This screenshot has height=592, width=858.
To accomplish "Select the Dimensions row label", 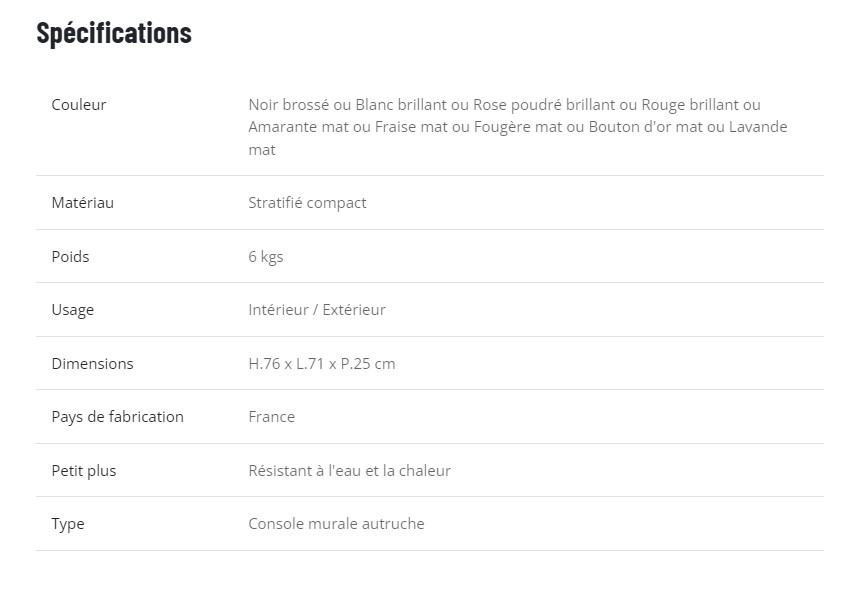I will (92, 363).
